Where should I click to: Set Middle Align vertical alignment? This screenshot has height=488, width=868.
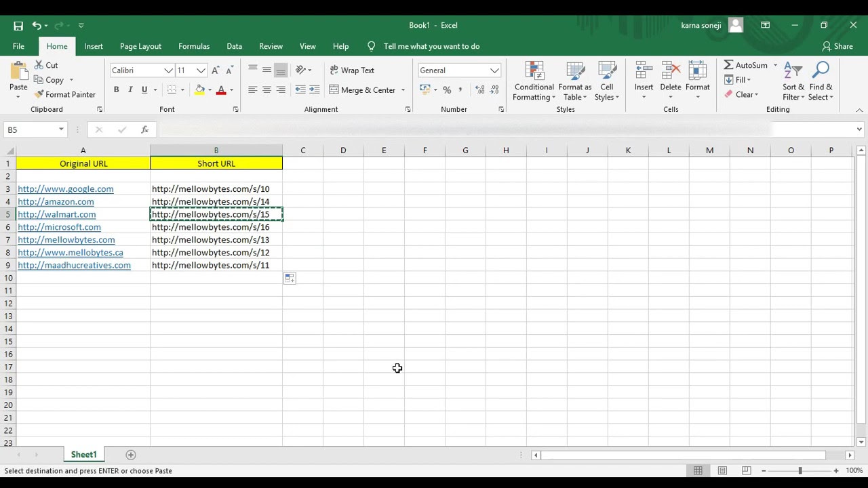[267, 70]
